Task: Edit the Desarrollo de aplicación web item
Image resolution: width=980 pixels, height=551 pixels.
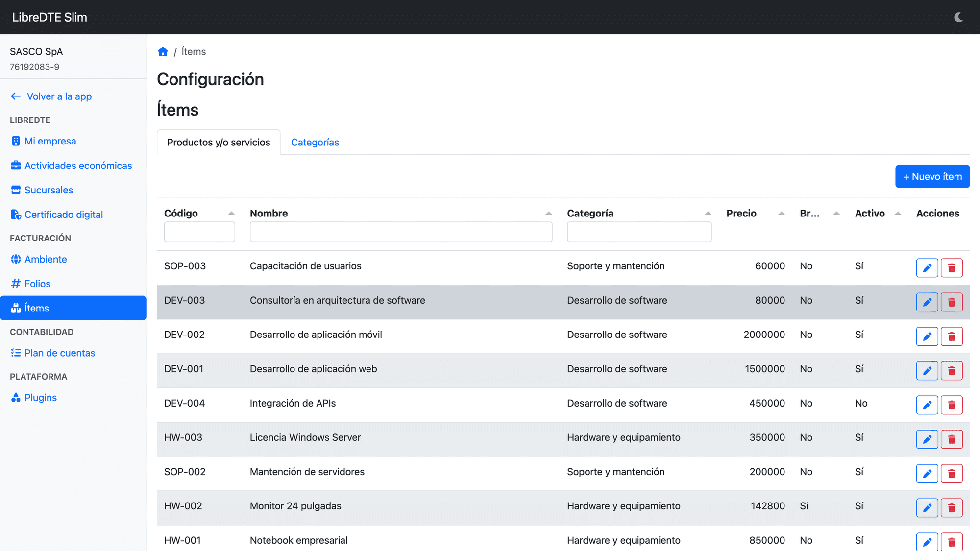Action: click(927, 371)
